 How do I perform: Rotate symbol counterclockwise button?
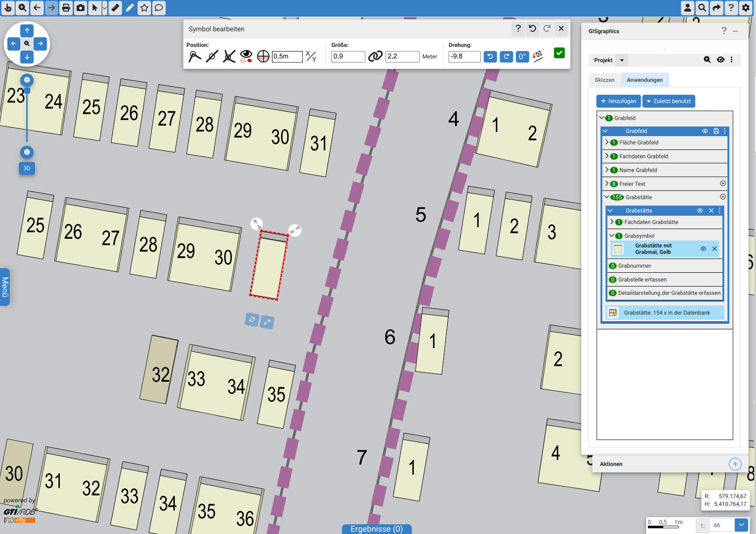(x=490, y=56)
